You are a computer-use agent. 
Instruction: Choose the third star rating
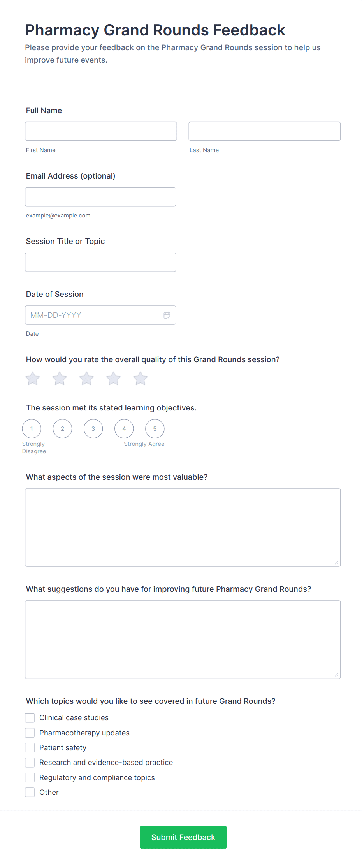(x=86, y=378)
